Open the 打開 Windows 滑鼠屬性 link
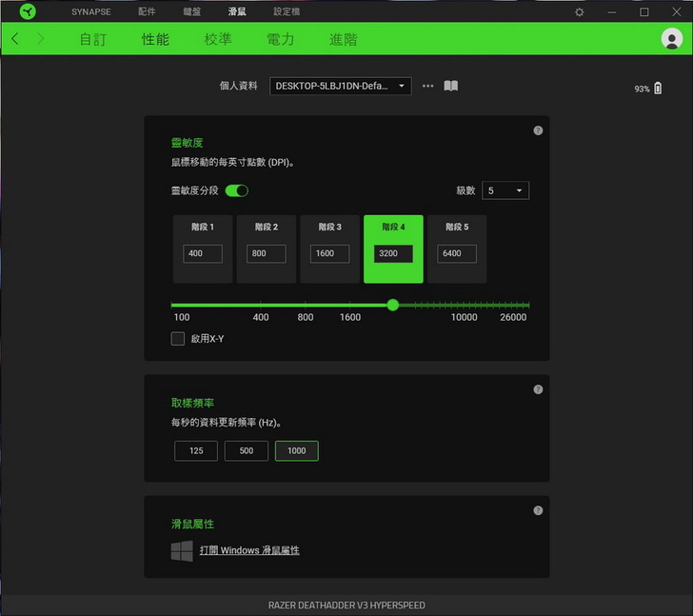Viewport: 693px width, 616px height. (249, 550)
